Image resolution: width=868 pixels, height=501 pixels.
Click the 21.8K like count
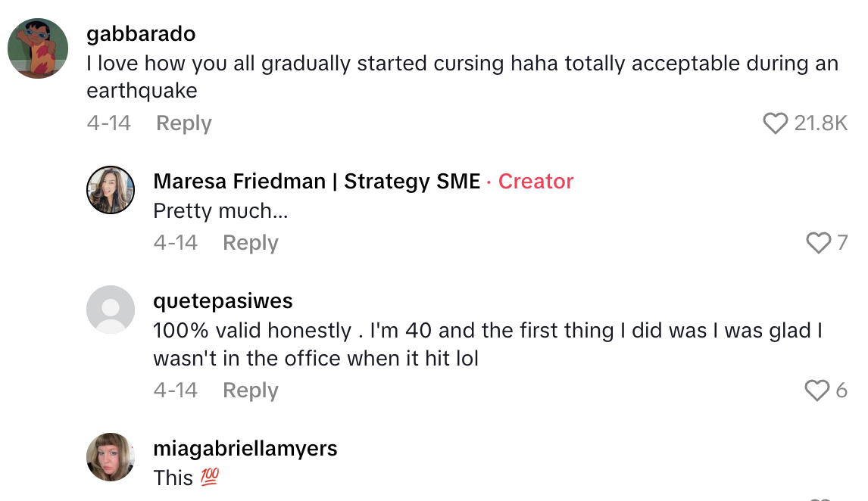click(x=820, y=123)
